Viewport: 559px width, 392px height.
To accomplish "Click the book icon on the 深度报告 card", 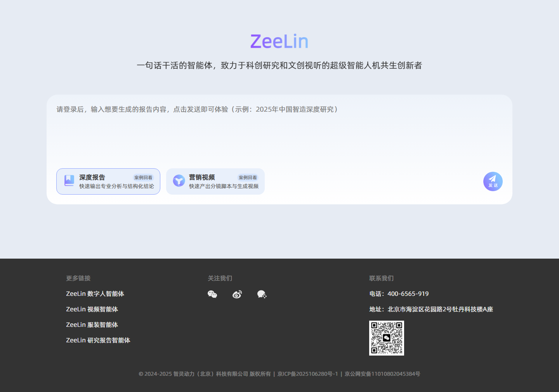I will pyautogui.click(x=69, y=180).
